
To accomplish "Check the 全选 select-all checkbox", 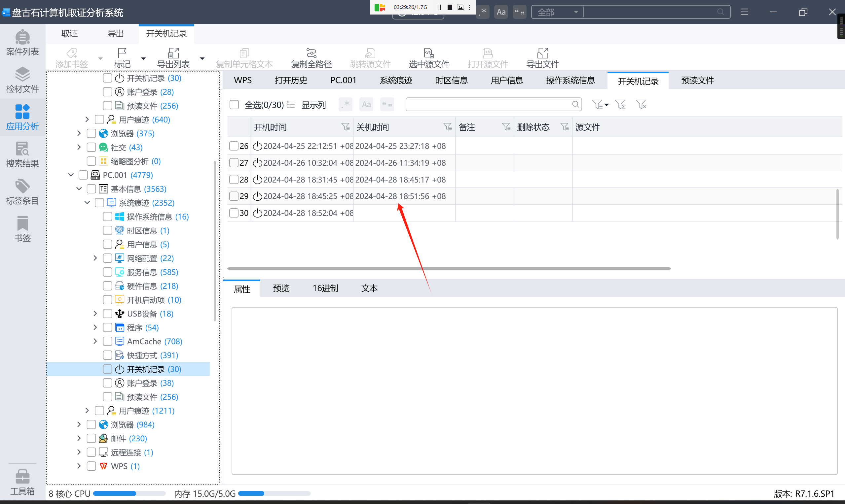I will pos(234,105).
